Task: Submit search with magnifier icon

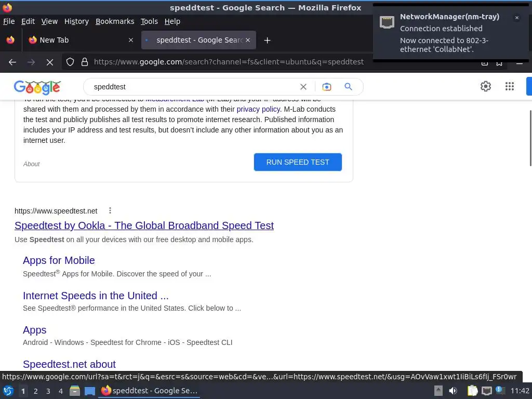Action: 348,87
